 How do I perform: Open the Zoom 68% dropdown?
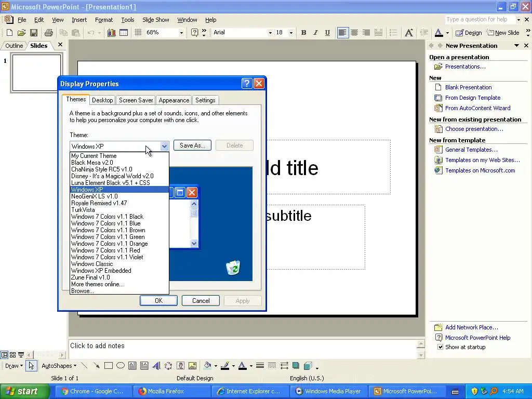coord(181,33)
